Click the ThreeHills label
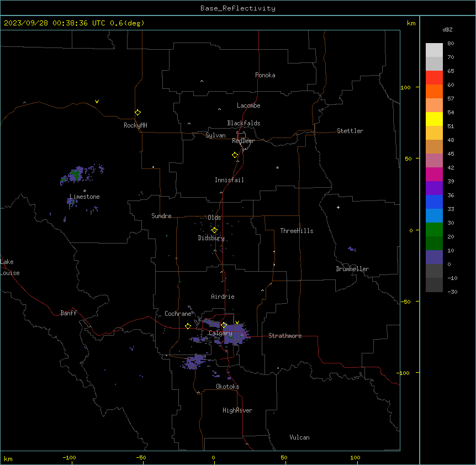 tap(297, 231)
